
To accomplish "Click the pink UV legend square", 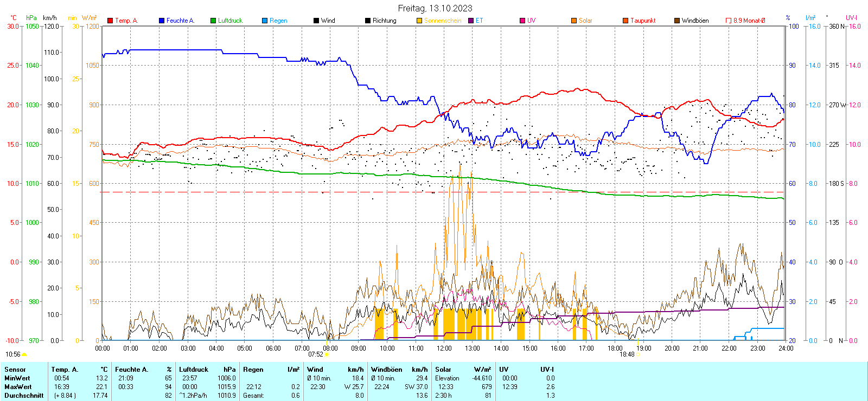I will tap(522, 21).
